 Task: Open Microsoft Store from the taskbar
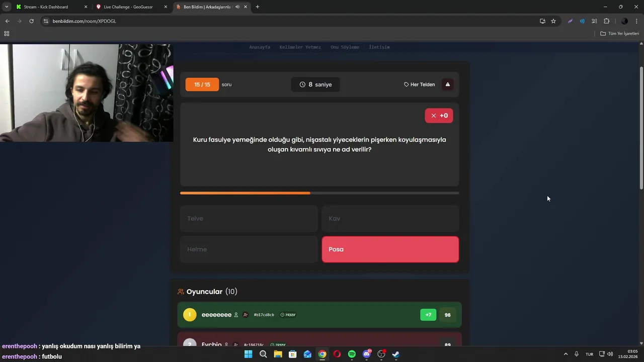[292, 354]
